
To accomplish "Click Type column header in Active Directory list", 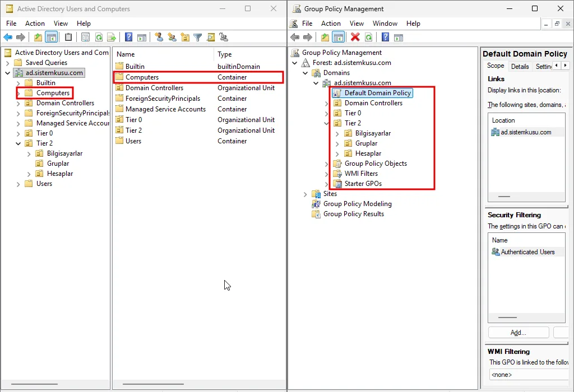I will 249,54.
